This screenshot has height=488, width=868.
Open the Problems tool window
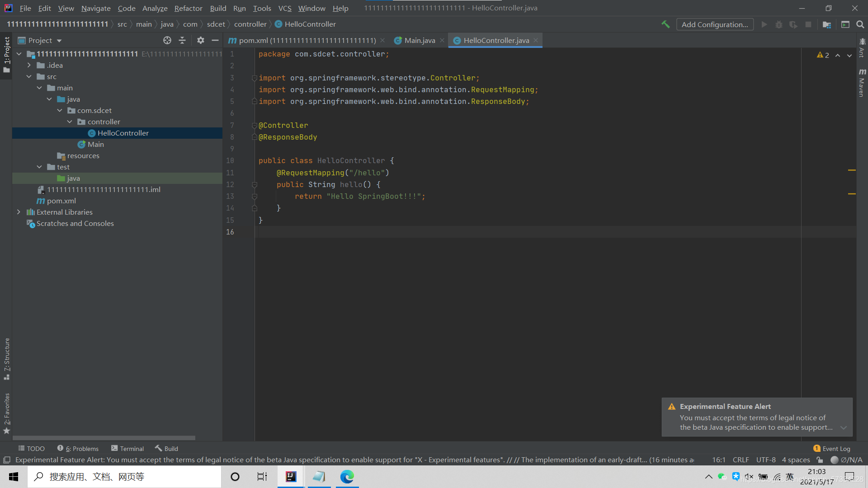pyautogui.click(x=78, y=448)
